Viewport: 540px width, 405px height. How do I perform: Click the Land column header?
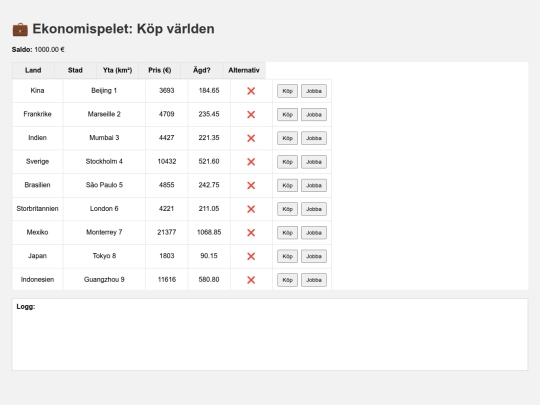pos(33,70)
